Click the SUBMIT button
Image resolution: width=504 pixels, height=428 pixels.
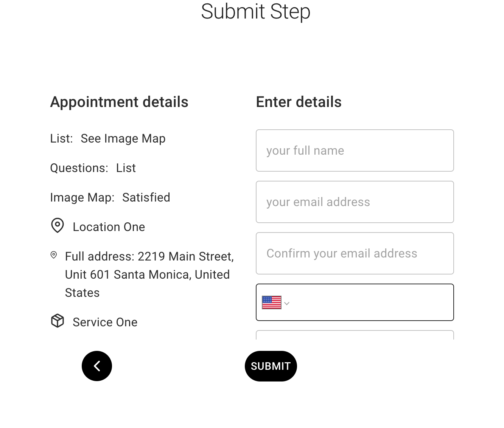271,366
